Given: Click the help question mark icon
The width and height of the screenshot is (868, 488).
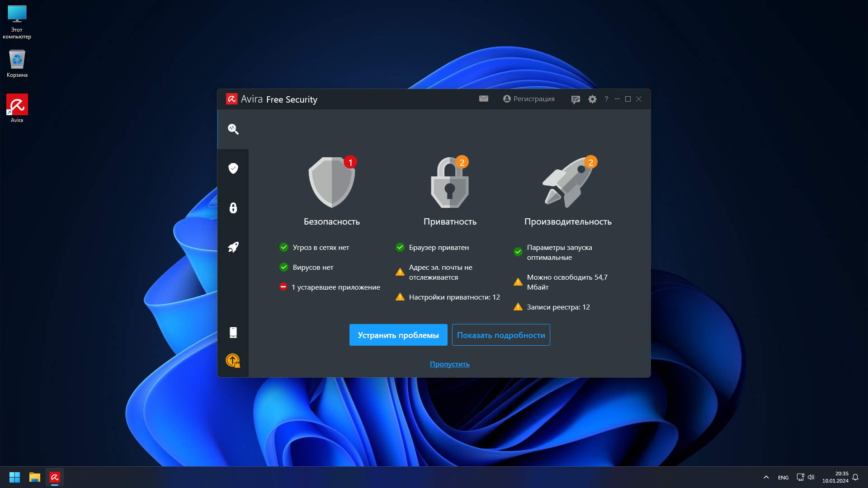Looking at the screenshot, I should [x=606, y=99].
